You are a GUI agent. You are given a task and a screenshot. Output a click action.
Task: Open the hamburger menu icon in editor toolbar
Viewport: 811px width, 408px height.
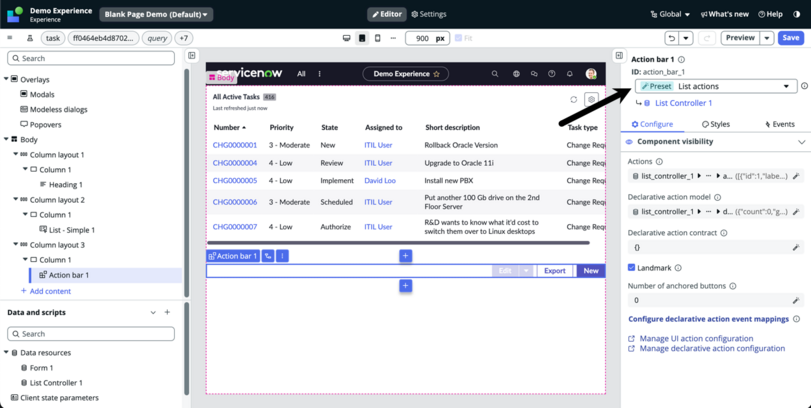9,38
